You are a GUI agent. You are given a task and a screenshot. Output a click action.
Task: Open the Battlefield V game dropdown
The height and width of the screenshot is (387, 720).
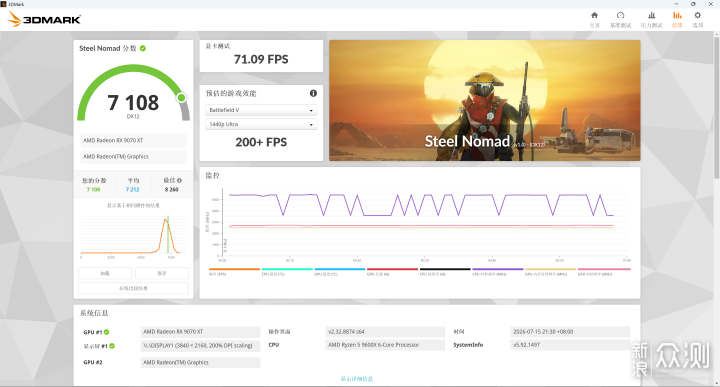coord(261,110)
